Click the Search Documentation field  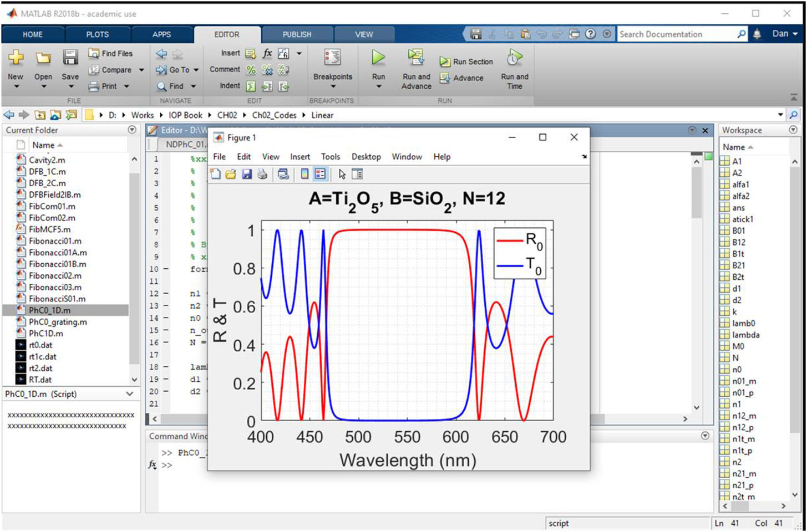[x=677, y=34]
